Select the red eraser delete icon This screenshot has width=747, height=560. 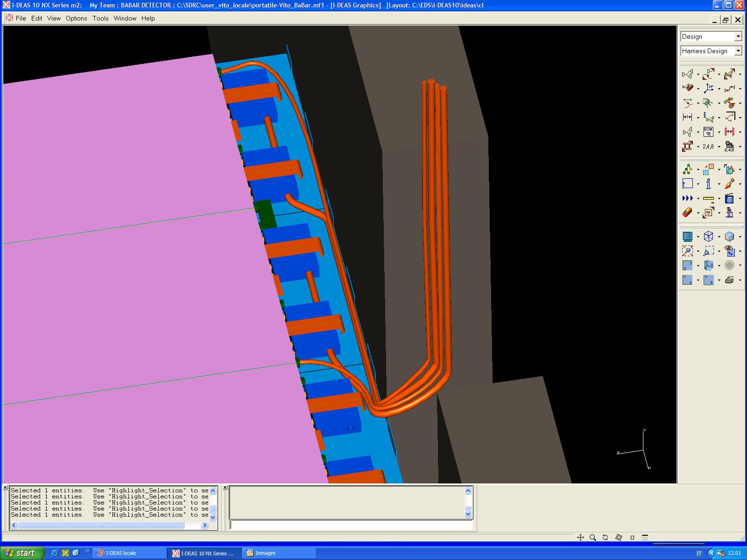(687, 213)
